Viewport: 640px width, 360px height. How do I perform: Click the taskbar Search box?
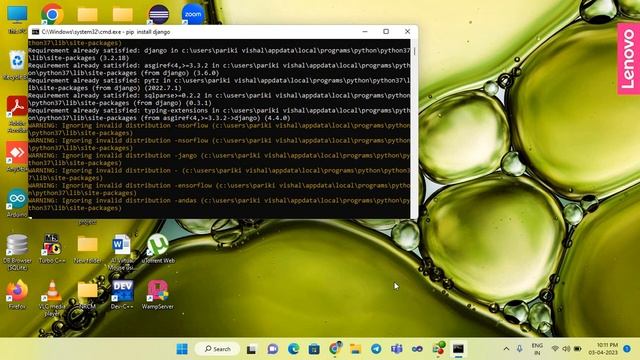pos(218,349)
